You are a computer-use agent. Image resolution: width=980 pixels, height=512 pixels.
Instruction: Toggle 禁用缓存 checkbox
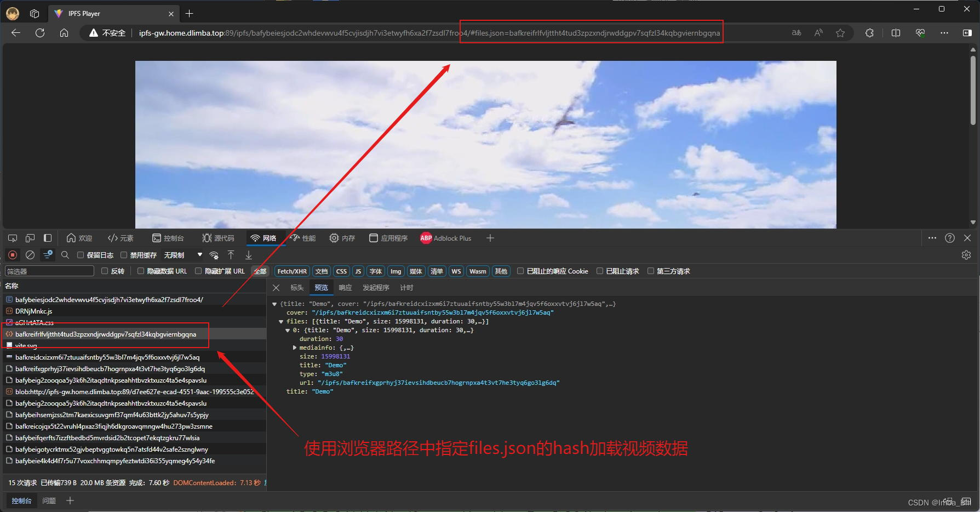pos(124,255)
